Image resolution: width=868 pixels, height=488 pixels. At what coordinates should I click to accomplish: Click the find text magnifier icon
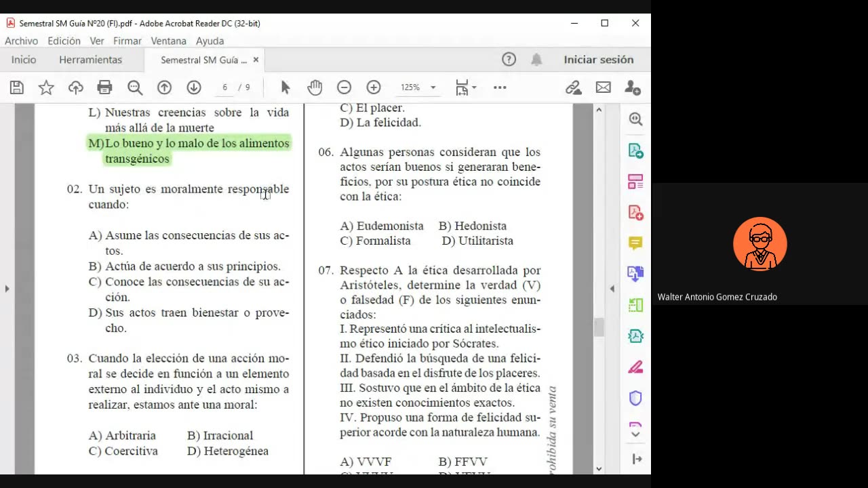[x=135, y=87]
